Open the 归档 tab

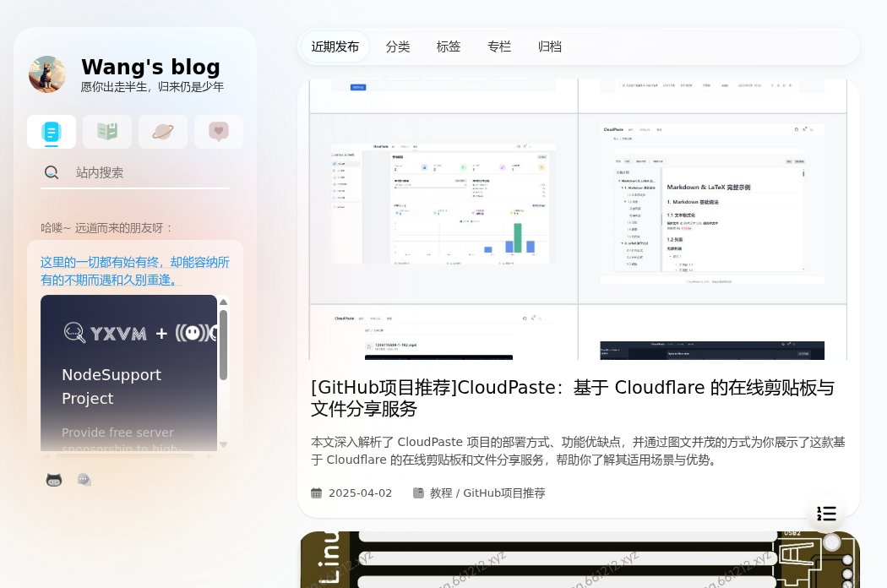pyautogui.click(x=550, y=46)
